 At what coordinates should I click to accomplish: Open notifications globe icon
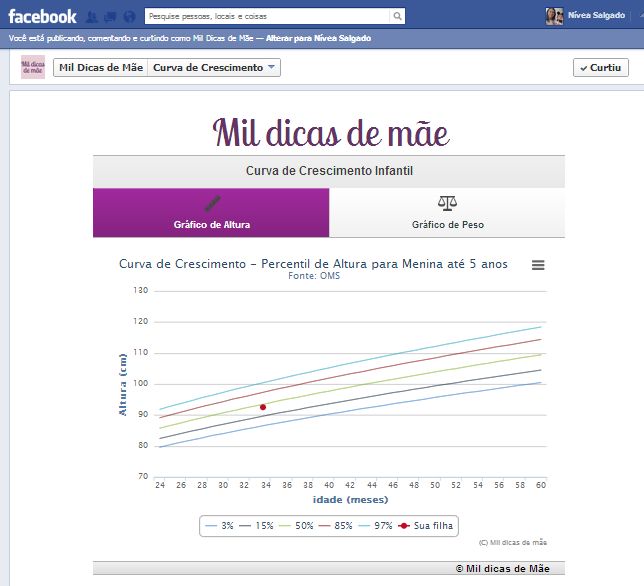[129, 17]
